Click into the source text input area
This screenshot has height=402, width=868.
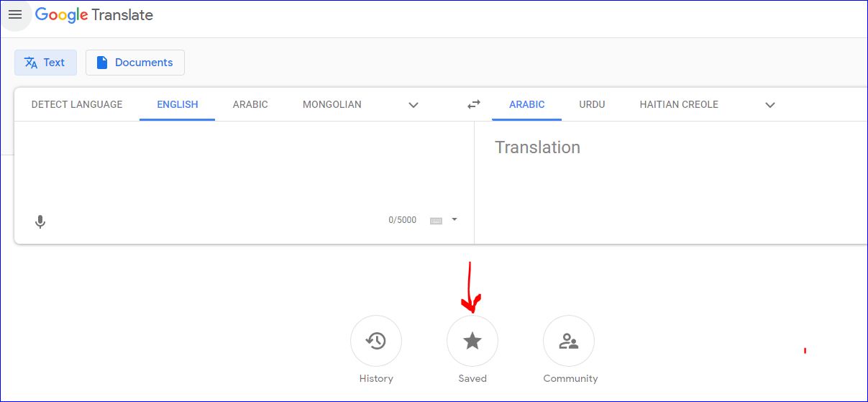244,165
